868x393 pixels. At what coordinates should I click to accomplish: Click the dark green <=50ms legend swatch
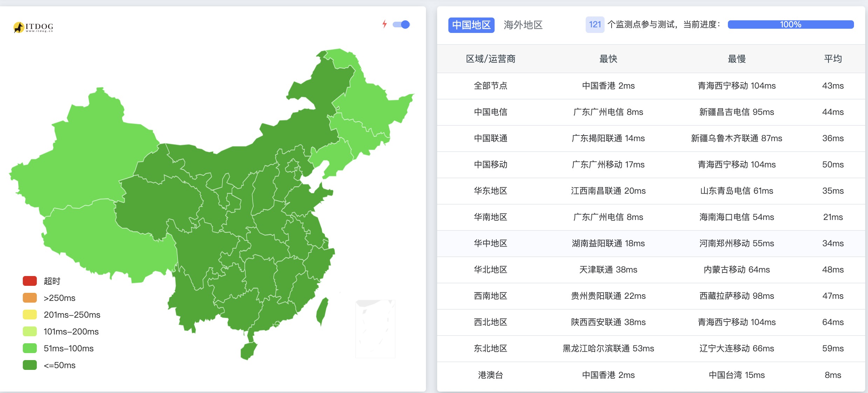pyautogui.click(x=30, y=365)
